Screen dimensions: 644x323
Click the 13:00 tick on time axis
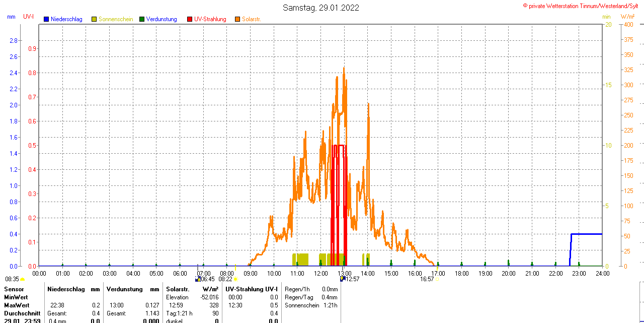344,273
